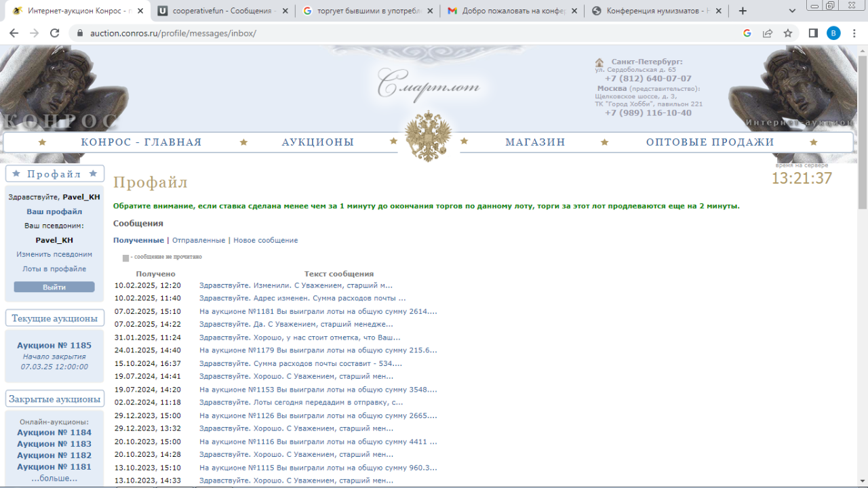Open message from 29.12.2023, 13:32

(x=296, y=428)
